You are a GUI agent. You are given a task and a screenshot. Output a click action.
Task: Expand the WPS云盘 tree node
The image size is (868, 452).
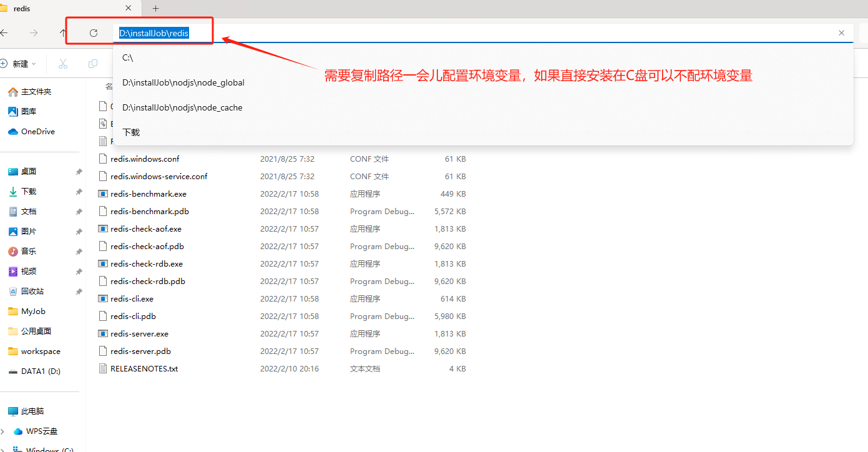point(2,431)
